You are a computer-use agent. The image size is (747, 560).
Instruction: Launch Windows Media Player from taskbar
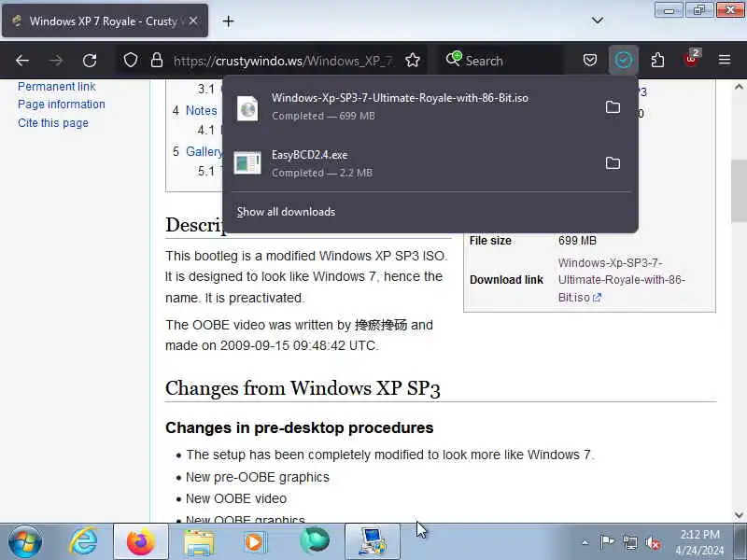(x=256, y=542)
